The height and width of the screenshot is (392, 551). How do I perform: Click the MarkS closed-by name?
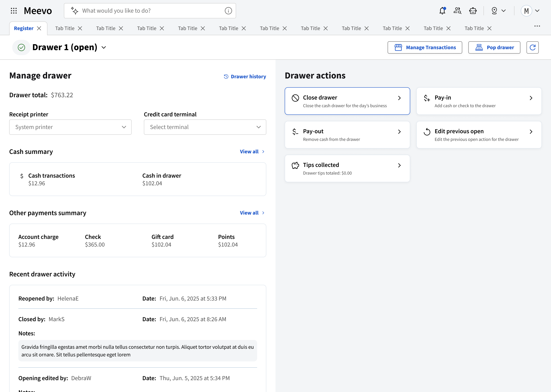pyautogui.click(x=57, y=319)
